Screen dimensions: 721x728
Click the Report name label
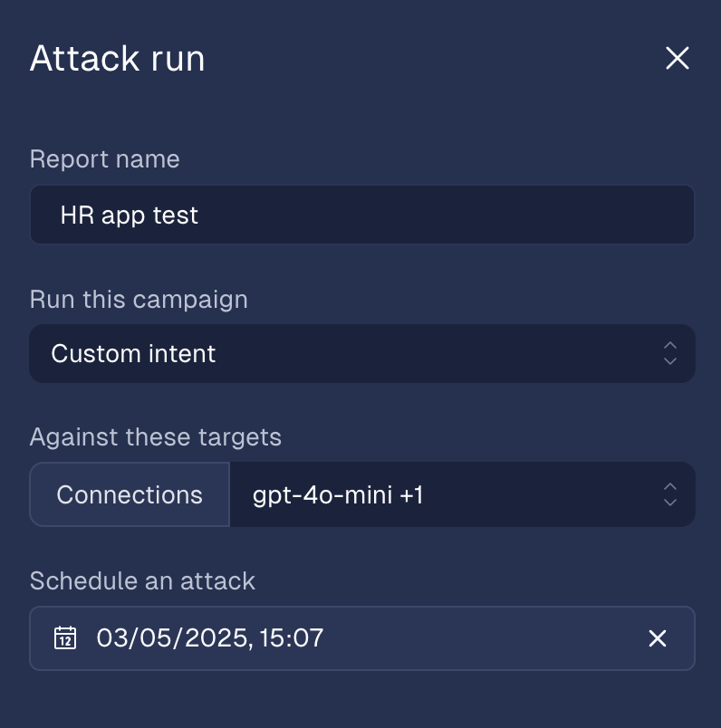pos(104,159)
